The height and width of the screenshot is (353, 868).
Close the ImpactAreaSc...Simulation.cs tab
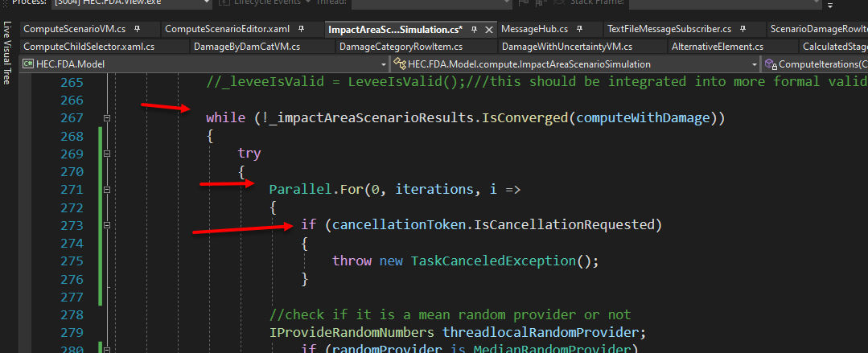[489, 29]
